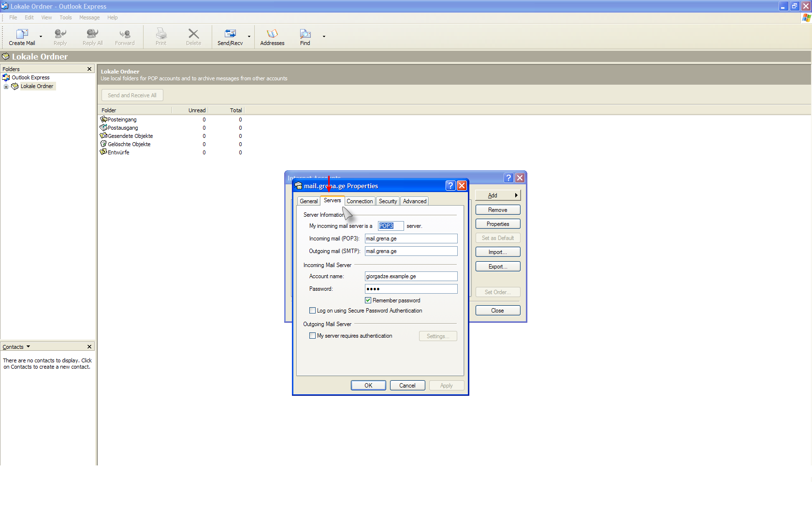Toggle the Remember password checkbox
Screen dimensions: 812x508
(368, 300)
